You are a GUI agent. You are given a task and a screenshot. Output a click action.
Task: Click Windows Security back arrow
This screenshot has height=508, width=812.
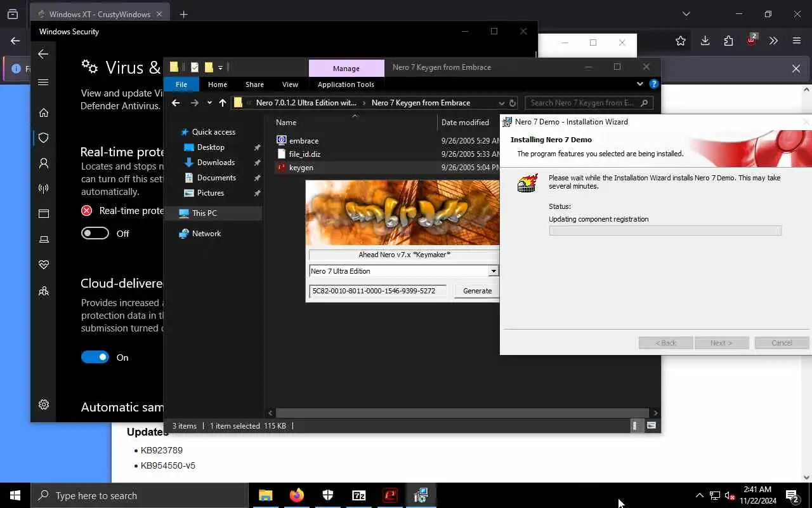pos(43,54)
